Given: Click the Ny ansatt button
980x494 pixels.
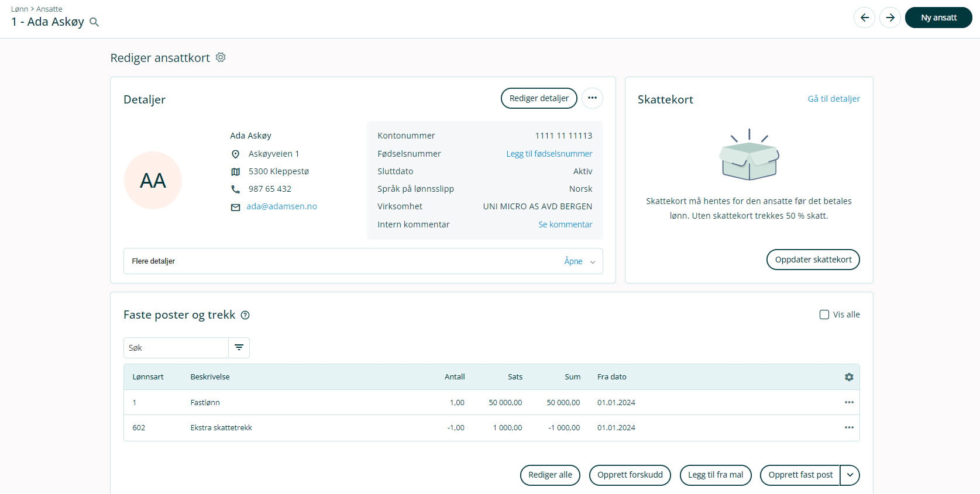Looking at the screenshot, I should [938, 18].
